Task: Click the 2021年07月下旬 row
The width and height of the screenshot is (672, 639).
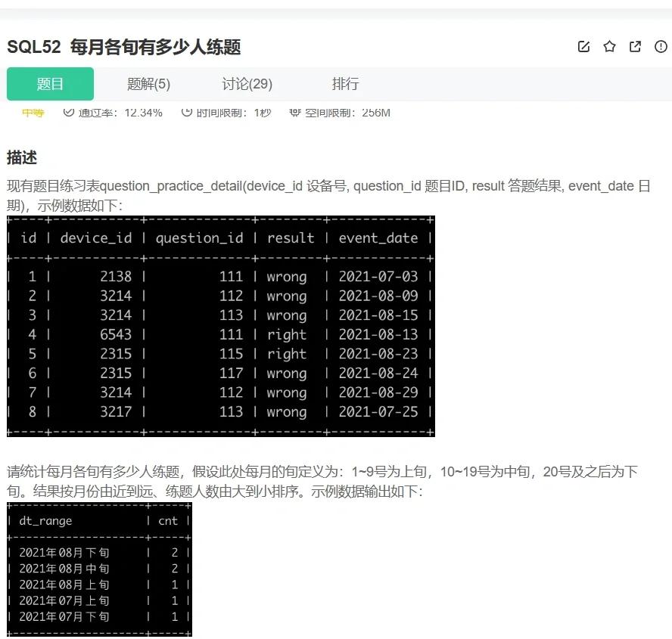Action: 99,617
